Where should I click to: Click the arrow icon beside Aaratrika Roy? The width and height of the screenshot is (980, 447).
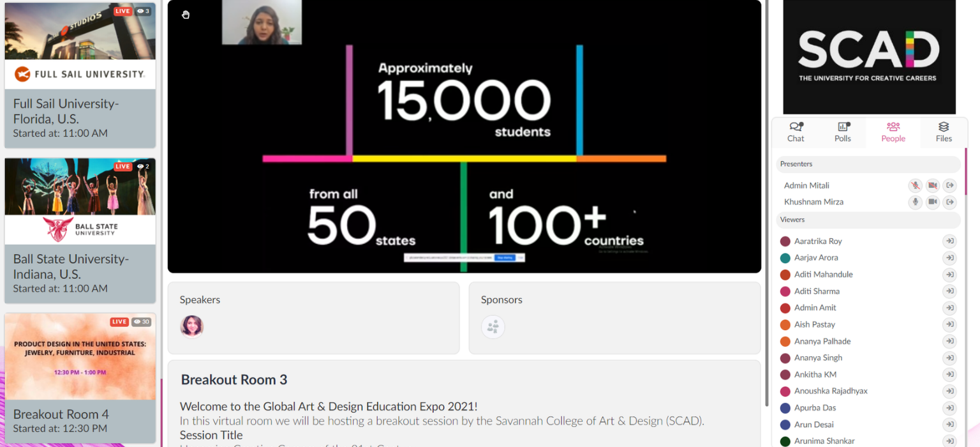tap(950, 241)
